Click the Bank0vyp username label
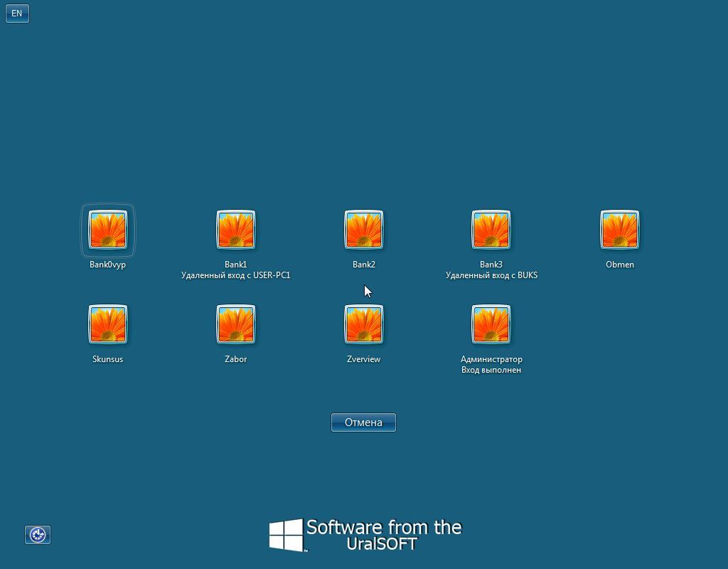The width and height of the screenshot is (728, 569). (108, 265)
